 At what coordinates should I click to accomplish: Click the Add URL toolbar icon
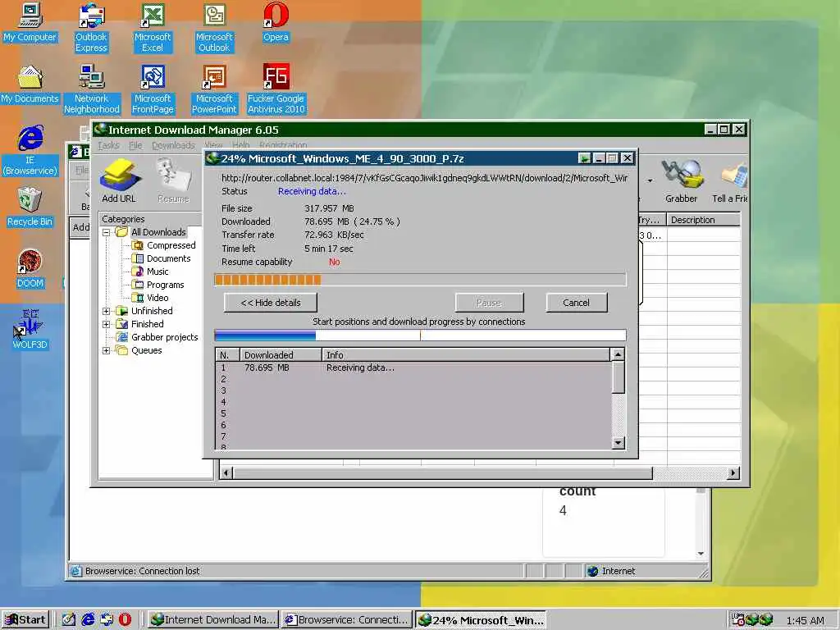pyautogui.click(x=119, y=181)
